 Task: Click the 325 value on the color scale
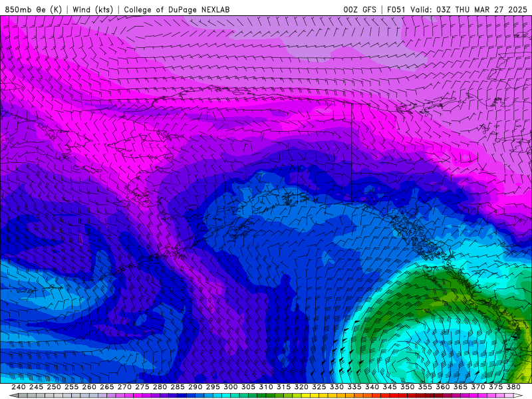click(x=319, y=387)
